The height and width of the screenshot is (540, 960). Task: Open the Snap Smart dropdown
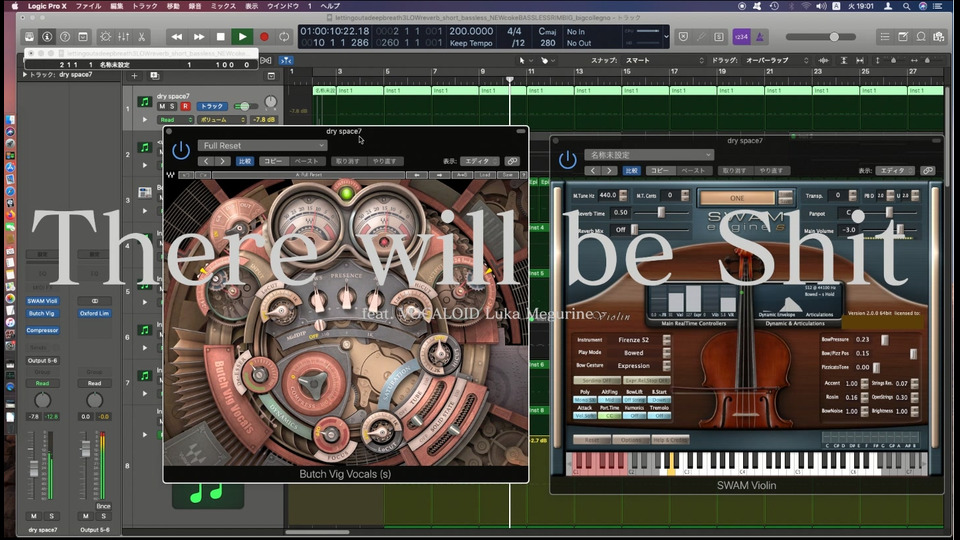664,61
